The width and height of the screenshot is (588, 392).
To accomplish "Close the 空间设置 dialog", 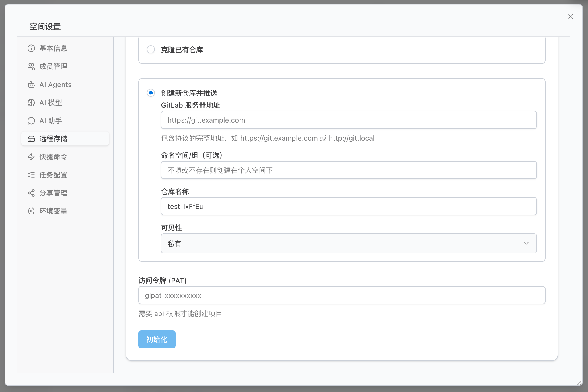I will (x=570, y=17).
